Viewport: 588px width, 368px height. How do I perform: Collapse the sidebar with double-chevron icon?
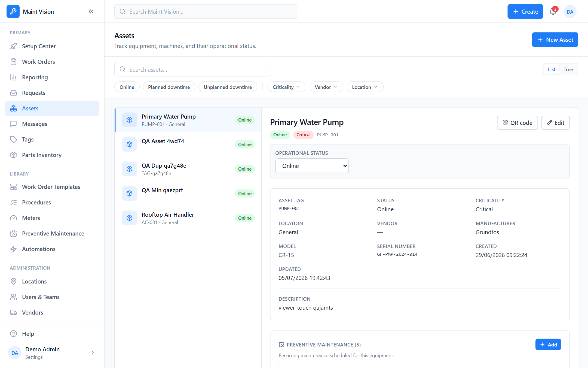[91, 11]
